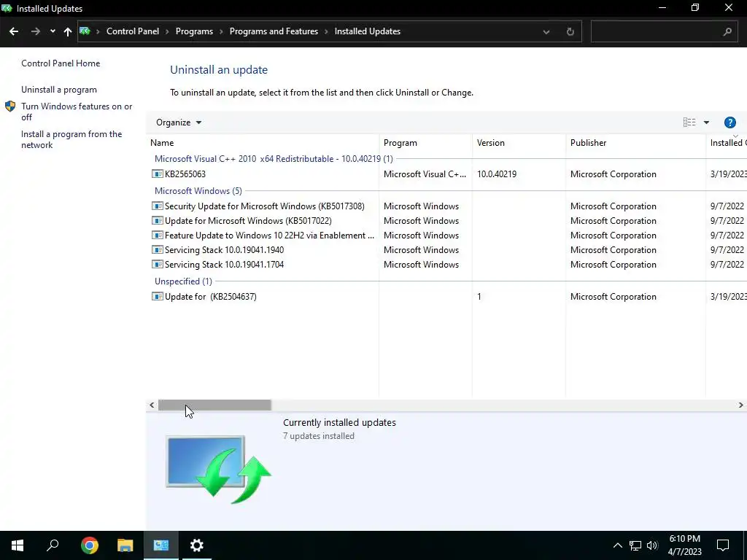Select Update for Microsoft Windows KB5017022

447,220
